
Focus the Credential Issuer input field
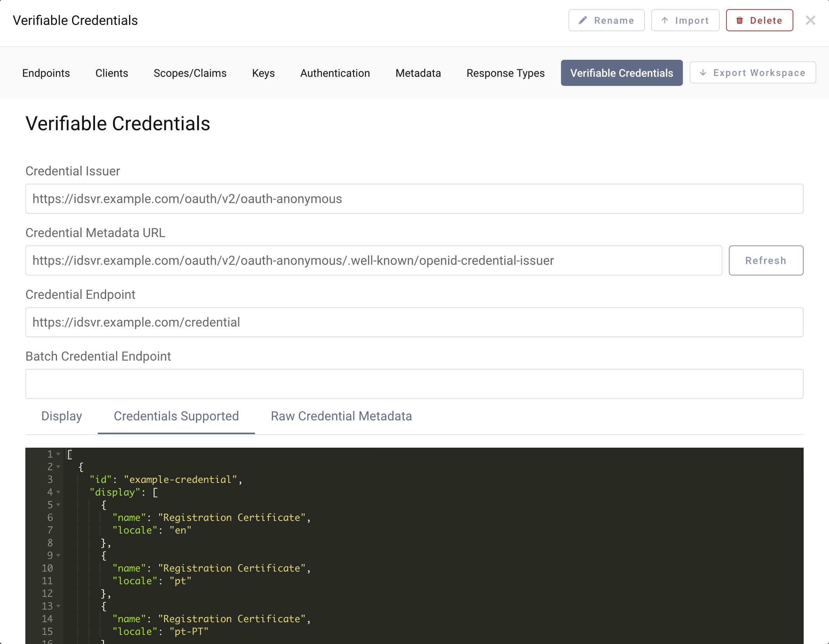coord(414,199)
